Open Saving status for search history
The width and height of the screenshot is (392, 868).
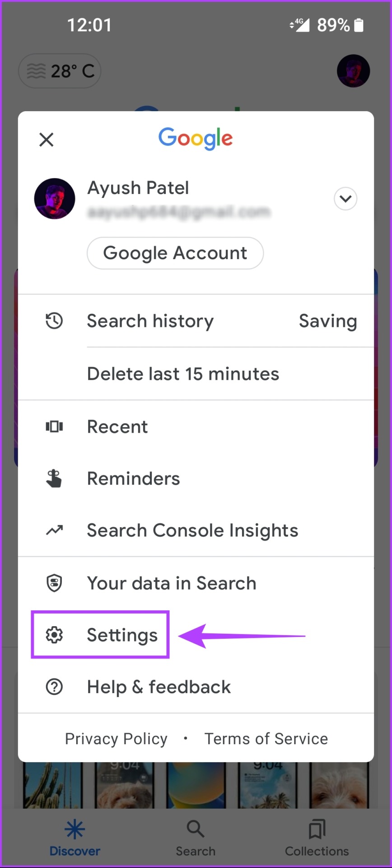click(x=328, y=321)
